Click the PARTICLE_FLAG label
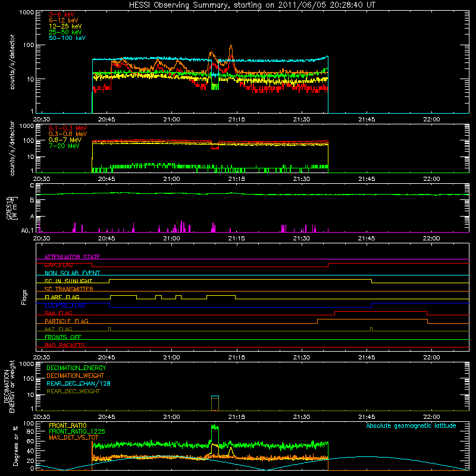The height and width of the screenshot is (476, 476). [x=67, y=321]
